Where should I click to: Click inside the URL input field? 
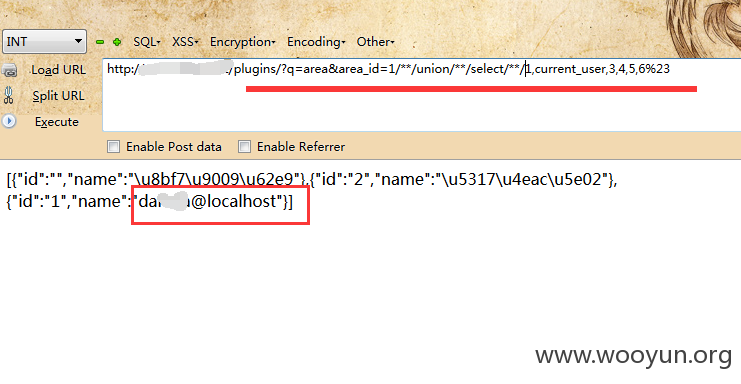pos(422,95)
